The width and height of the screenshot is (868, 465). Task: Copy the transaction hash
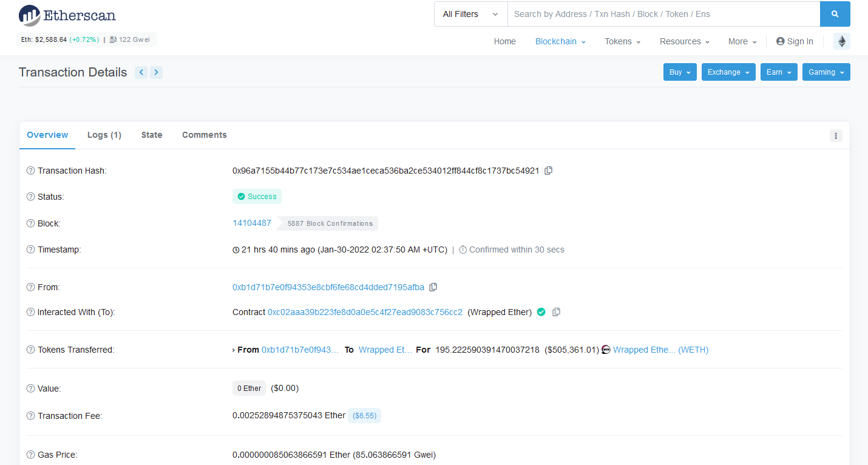click(548, 171)
